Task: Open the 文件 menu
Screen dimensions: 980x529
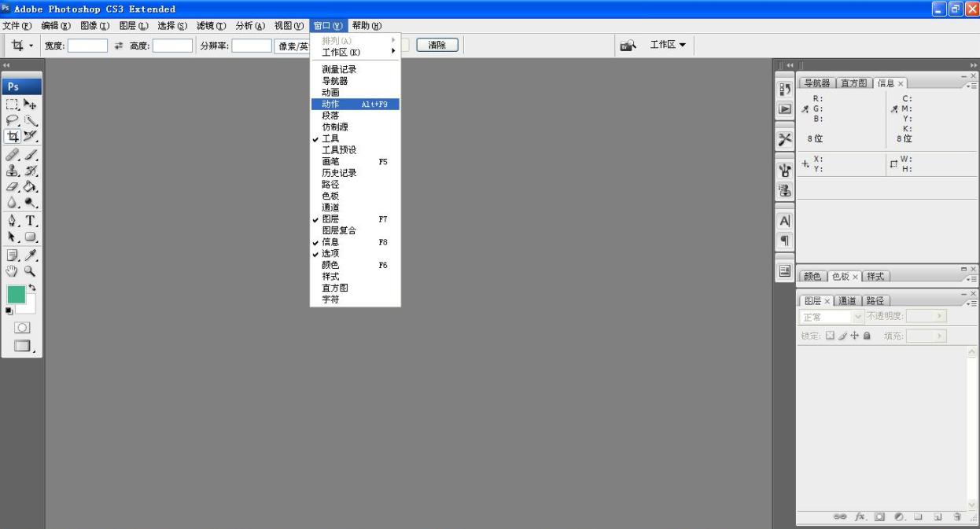Action: (17, 26)
